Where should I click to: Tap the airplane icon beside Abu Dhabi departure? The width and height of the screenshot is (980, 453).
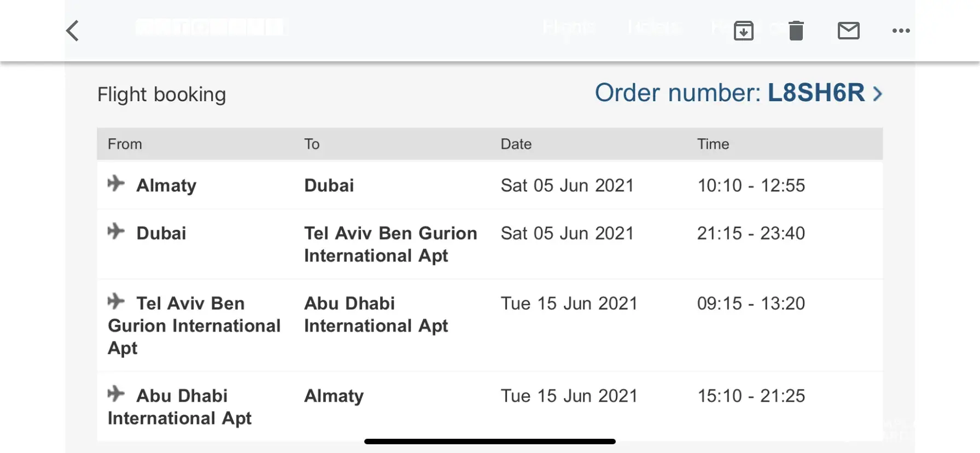116,393
